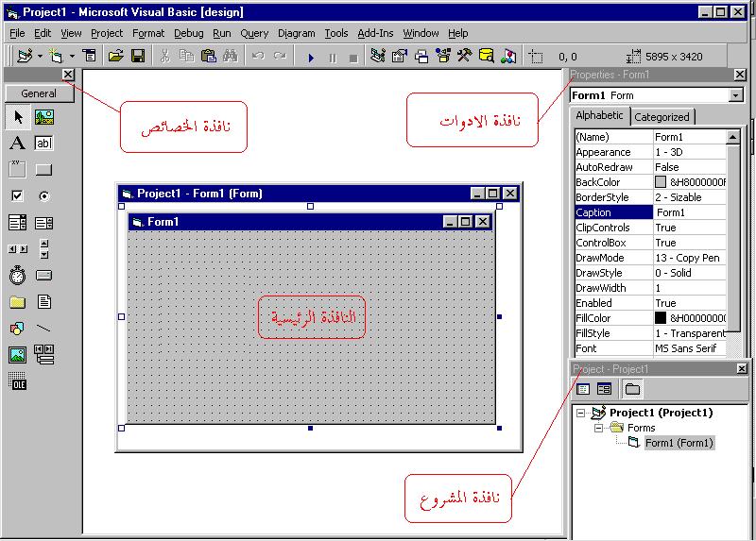This screenshot has height=541, width=756.
Task: Collapse the Project1 (Project1) tree node
Action: click(x=581, y=413)
